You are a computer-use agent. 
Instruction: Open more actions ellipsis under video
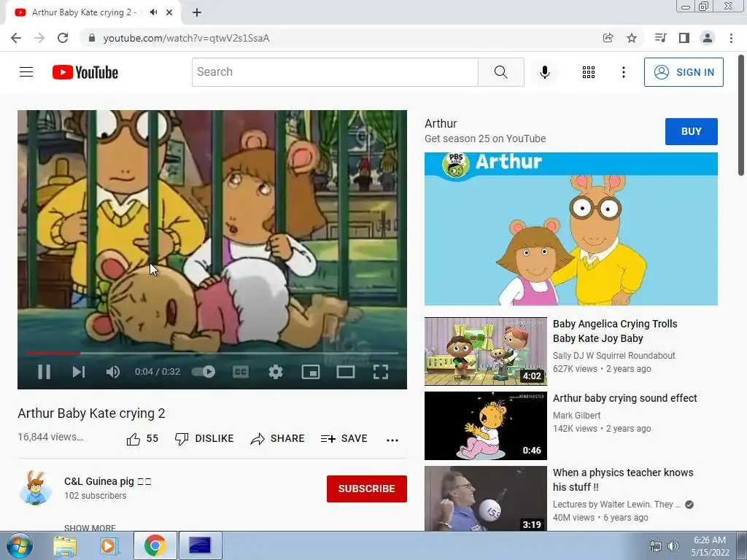[x=392, y=440]
